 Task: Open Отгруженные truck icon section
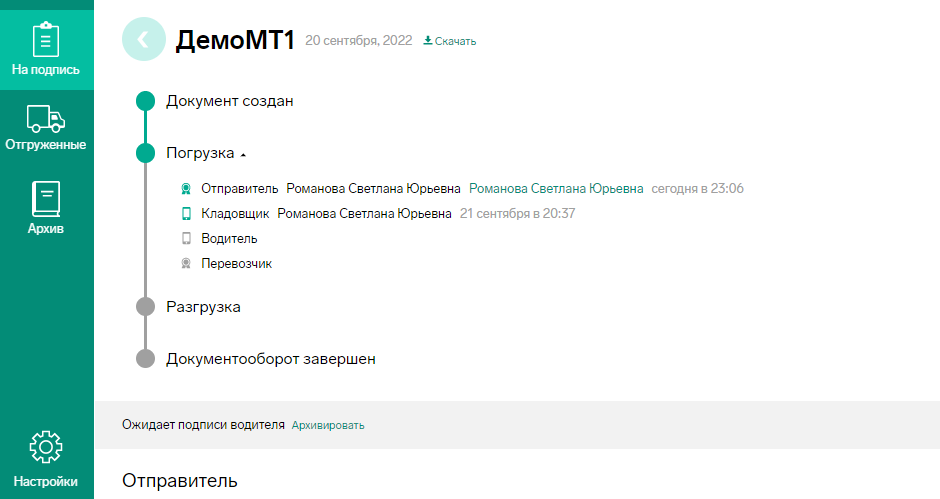[x=46, y=128]
